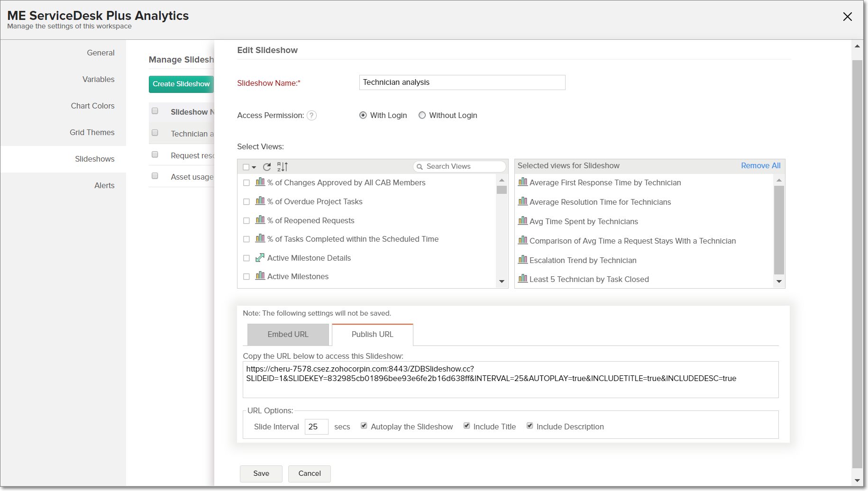Click the Access Permission help icon

click(311, 116)
